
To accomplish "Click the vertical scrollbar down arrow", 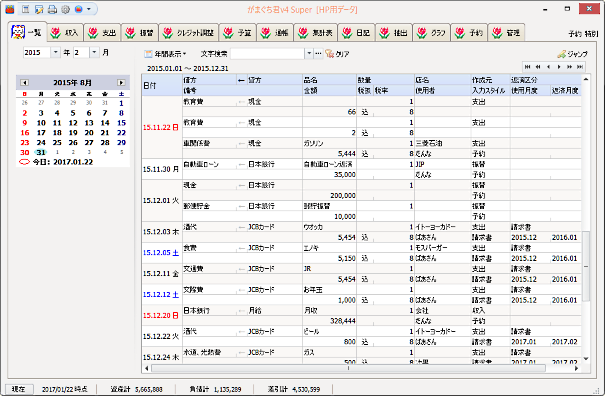I will (586, 359).
